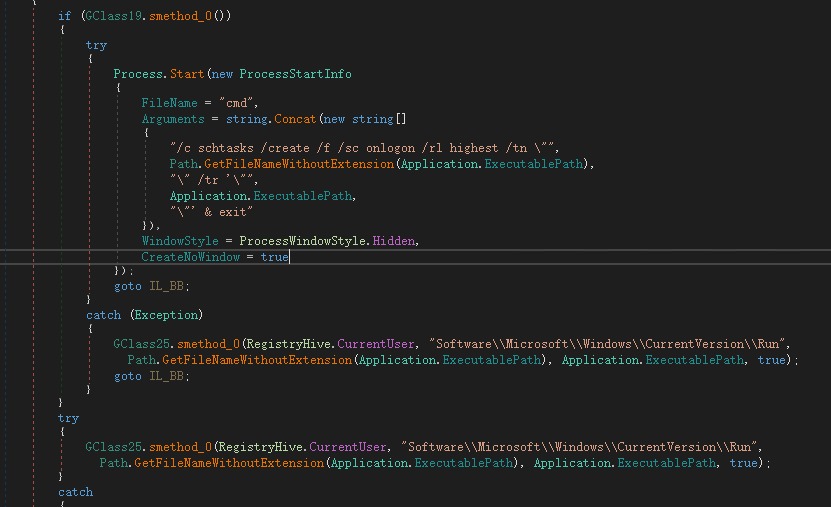Click the Hidden enum value
The width and height of the screenshot is (831, 507).
click(394, 241)
